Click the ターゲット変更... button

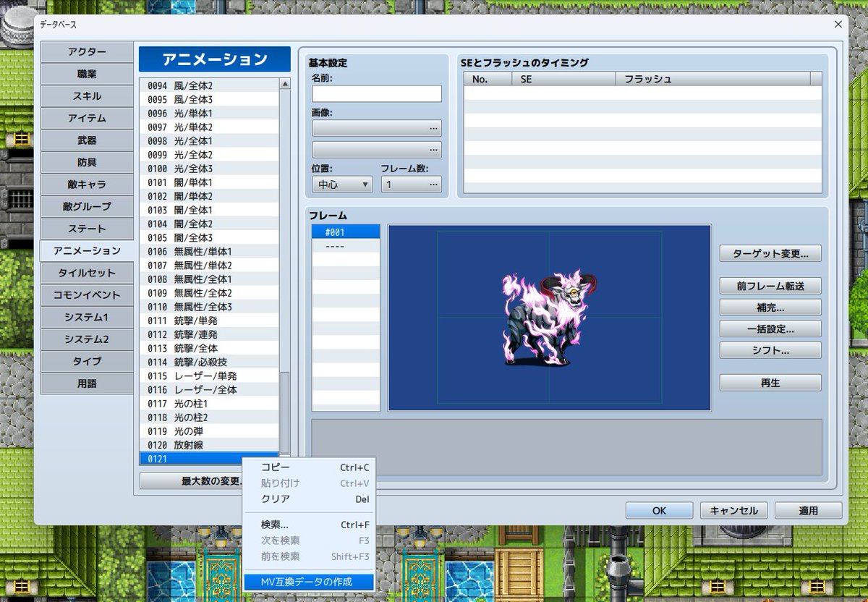pyautogui.click(x=770, y=254)
